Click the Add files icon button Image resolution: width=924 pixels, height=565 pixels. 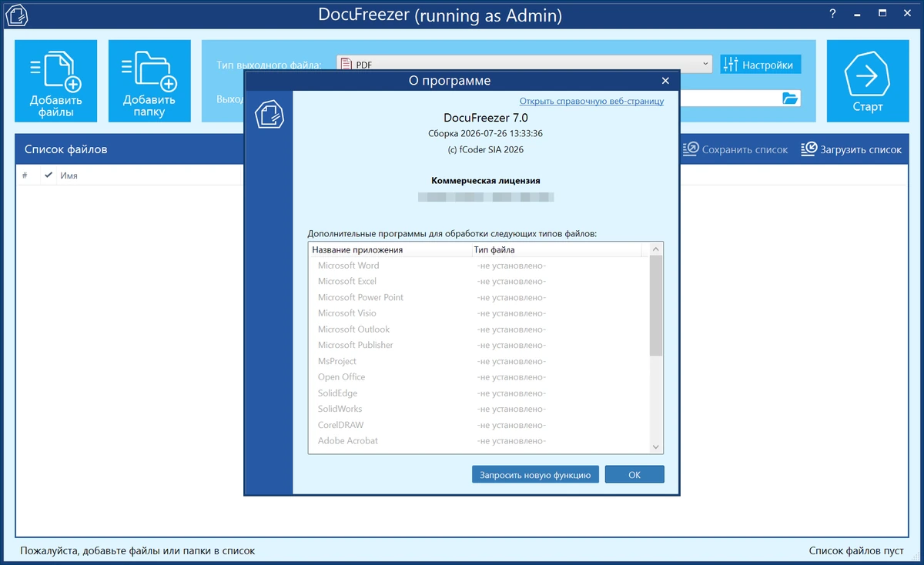point(56,81)
